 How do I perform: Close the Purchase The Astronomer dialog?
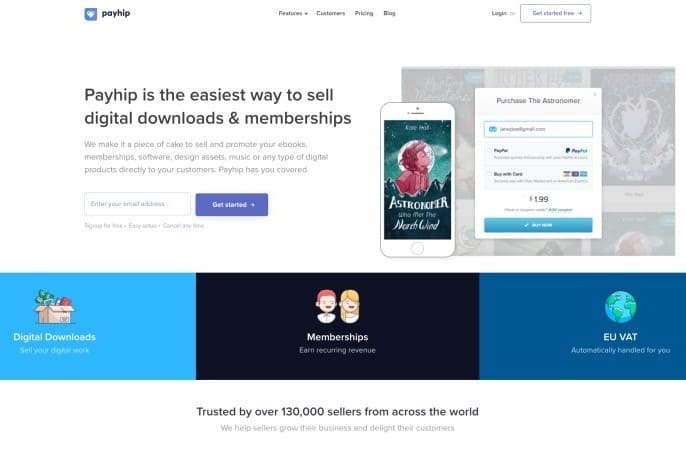point(595,94)
